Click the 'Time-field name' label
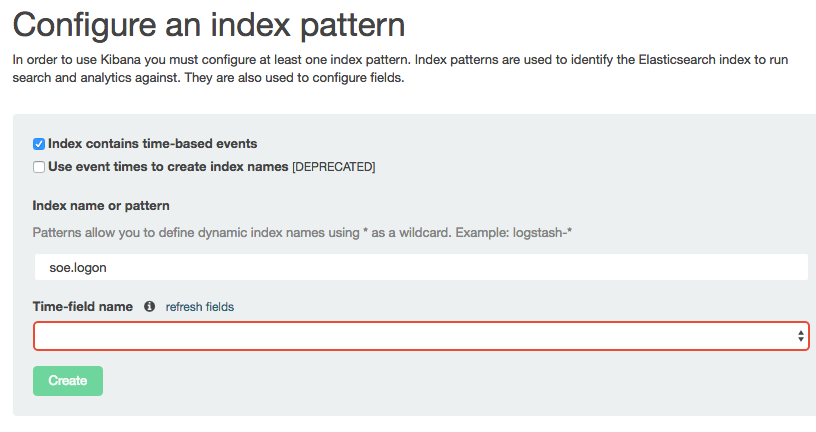 click(83, 307)
